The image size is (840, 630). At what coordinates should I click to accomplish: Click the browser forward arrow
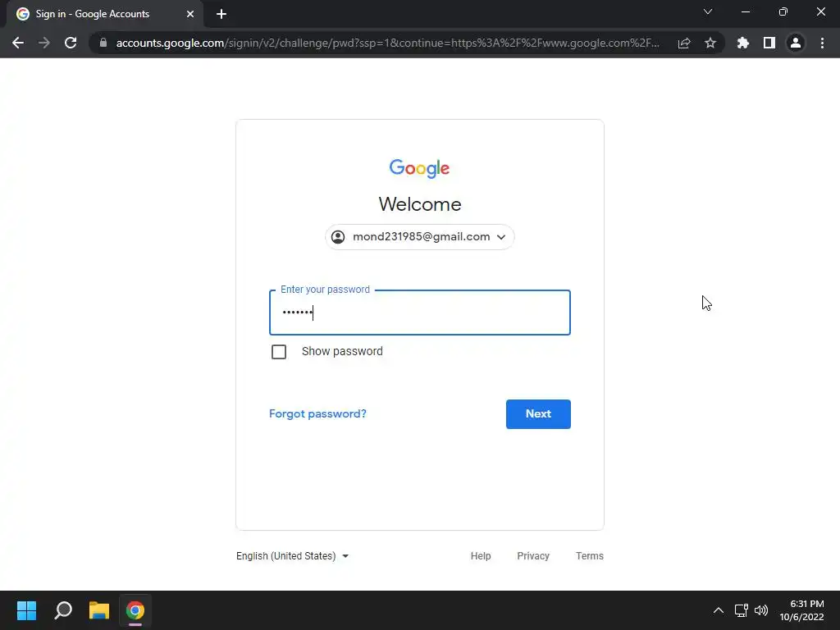(44, 43)
